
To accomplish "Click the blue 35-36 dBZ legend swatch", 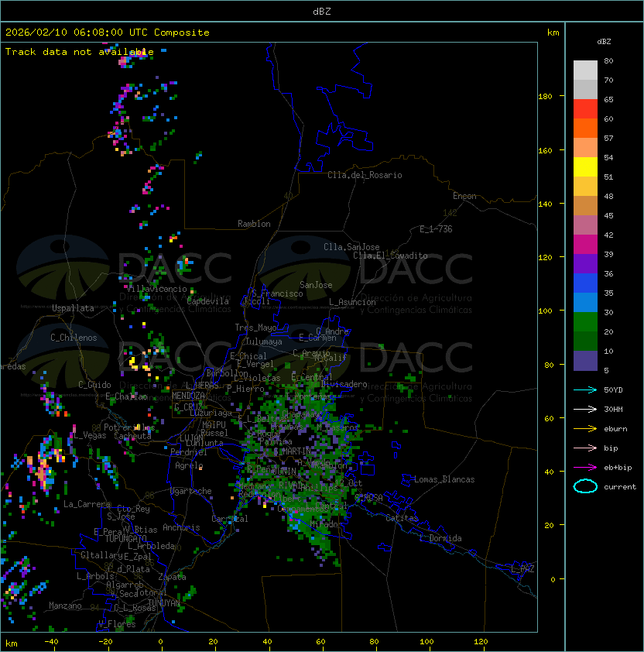I will click(585, 283).
